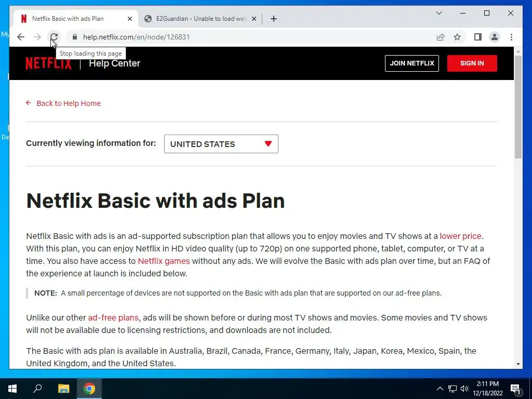Go back using the browser back arrow

point(21,37)
